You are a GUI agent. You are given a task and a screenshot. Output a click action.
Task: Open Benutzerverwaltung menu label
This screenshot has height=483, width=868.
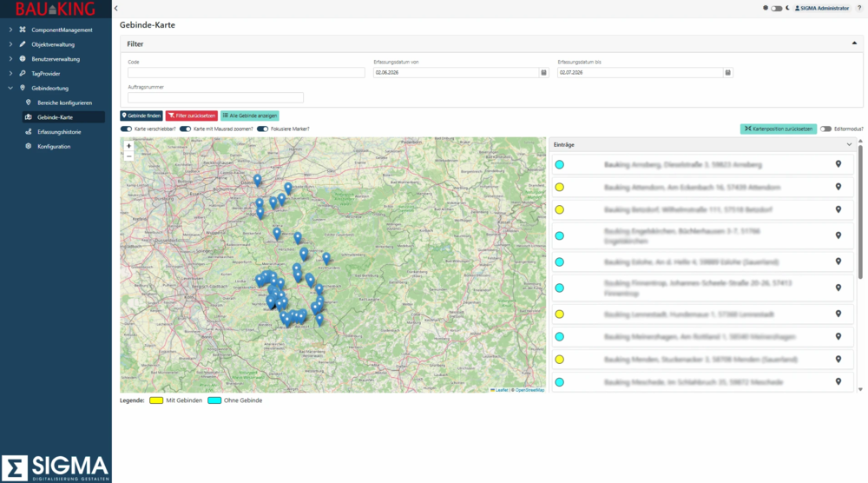[x=56, y=59]
